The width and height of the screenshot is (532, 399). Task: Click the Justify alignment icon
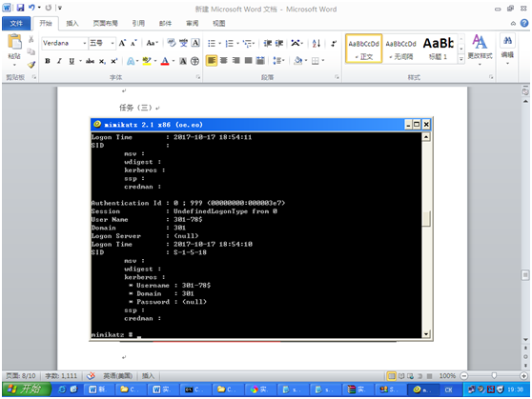[x=248, y=61]
